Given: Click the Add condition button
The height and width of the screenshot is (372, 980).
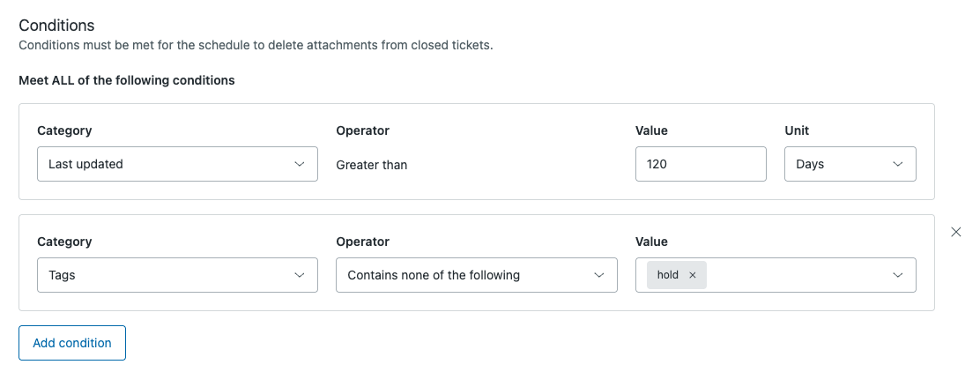Looking at the screenshot, I should coord(72,343).
